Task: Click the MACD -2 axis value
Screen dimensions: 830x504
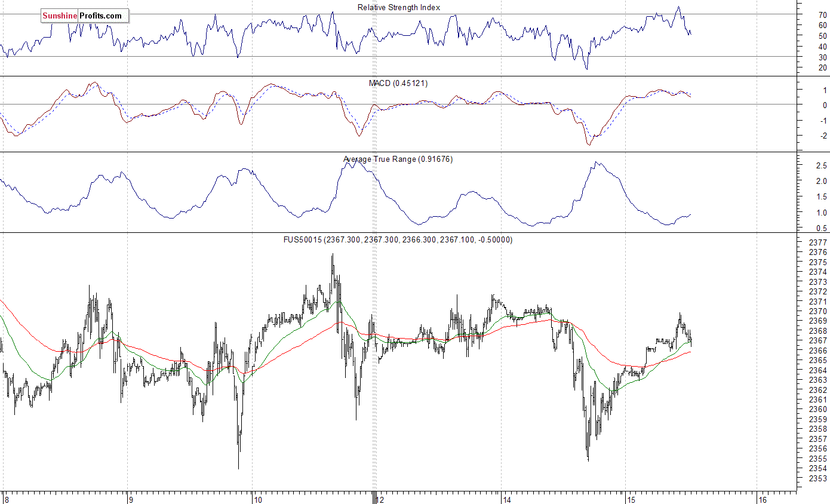Action: click(x=823, y=136)
